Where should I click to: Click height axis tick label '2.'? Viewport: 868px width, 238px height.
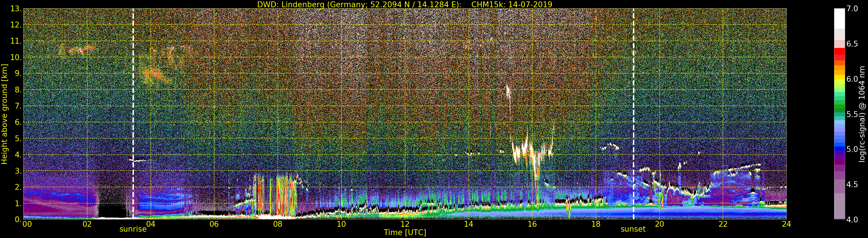[18, 187]
